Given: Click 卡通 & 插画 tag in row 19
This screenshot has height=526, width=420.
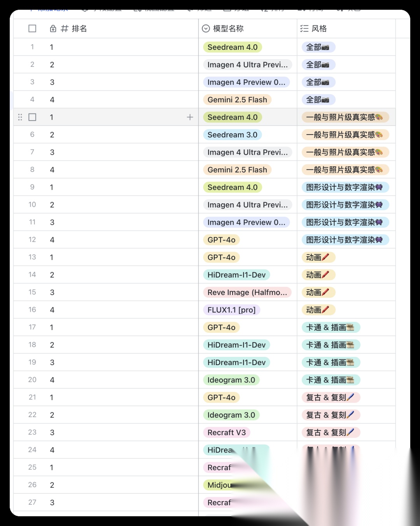Looking at the screenshot, I should 331,362.
